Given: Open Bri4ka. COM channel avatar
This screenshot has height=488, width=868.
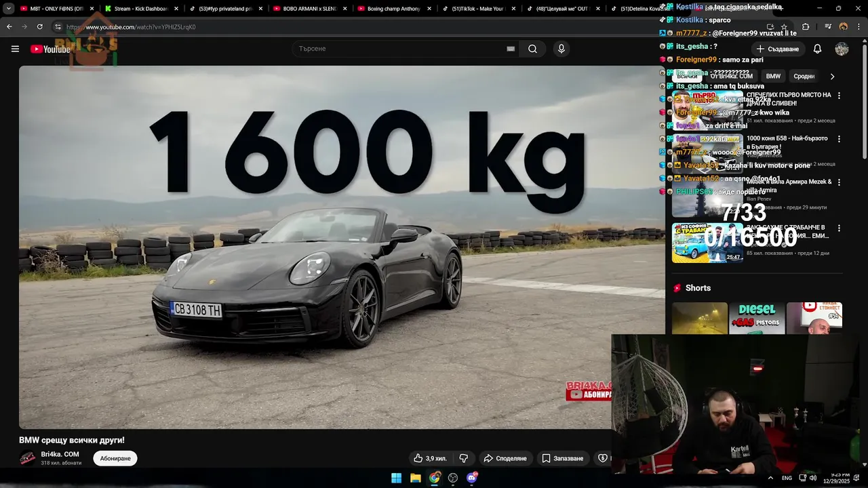Looking at the screenshot, I should click(28, 458).
